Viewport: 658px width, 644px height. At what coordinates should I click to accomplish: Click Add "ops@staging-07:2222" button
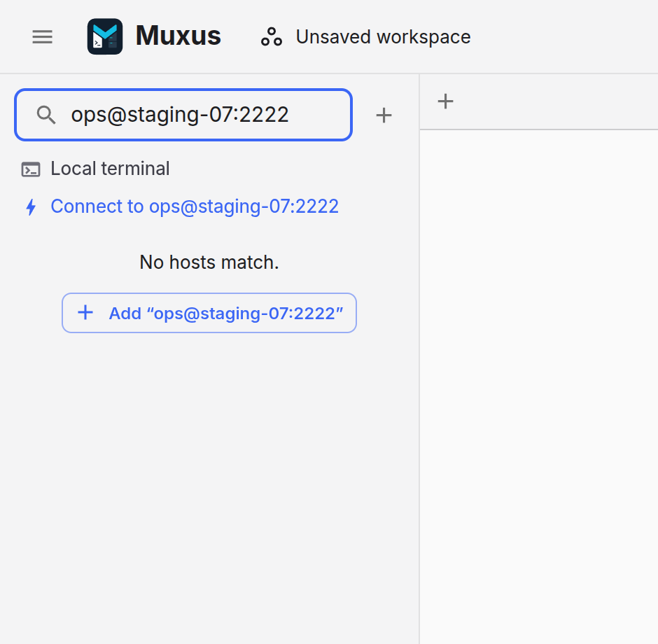209,313
